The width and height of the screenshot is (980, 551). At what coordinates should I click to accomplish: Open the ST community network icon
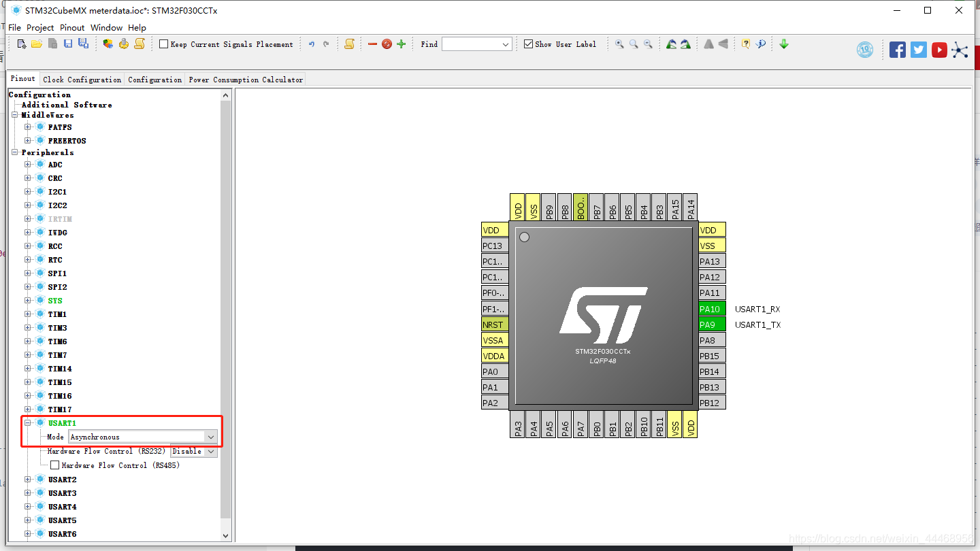point(960,50)
